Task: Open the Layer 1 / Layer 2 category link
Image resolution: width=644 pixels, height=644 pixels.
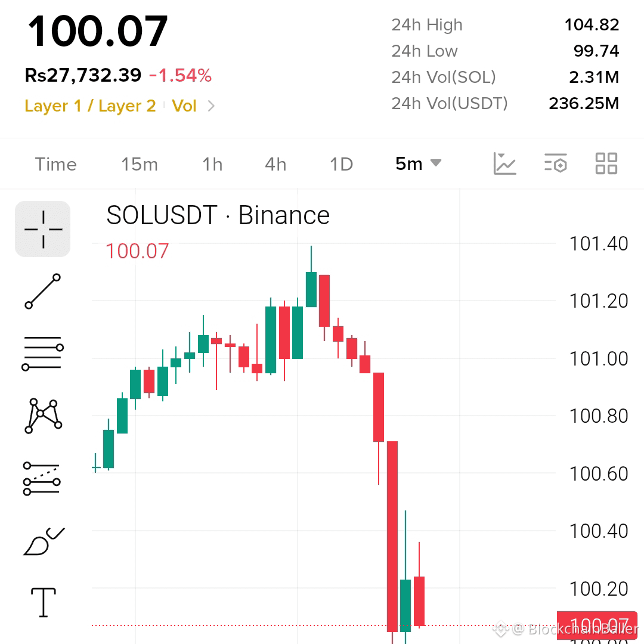Action: [91, 106]
